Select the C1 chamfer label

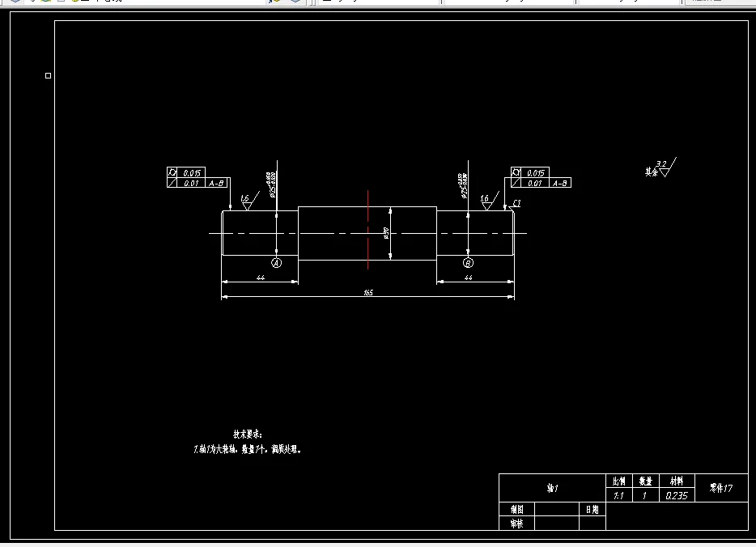[x=516, y=203]
